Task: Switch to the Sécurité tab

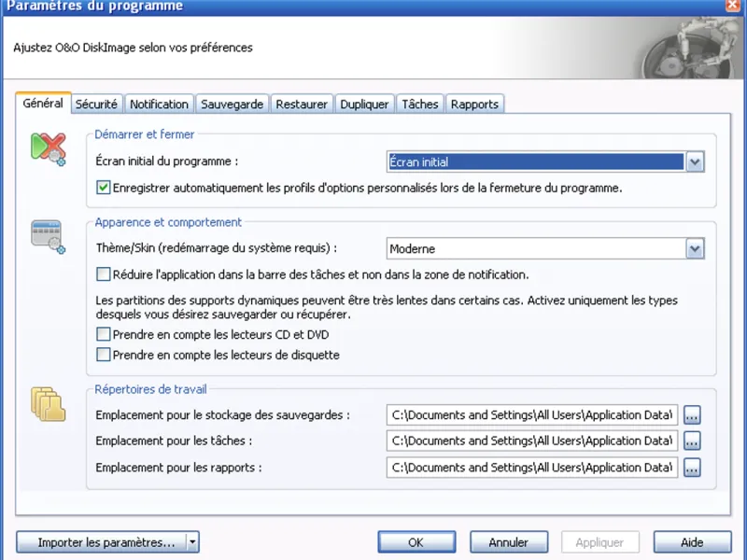Action: click(97, 105)
